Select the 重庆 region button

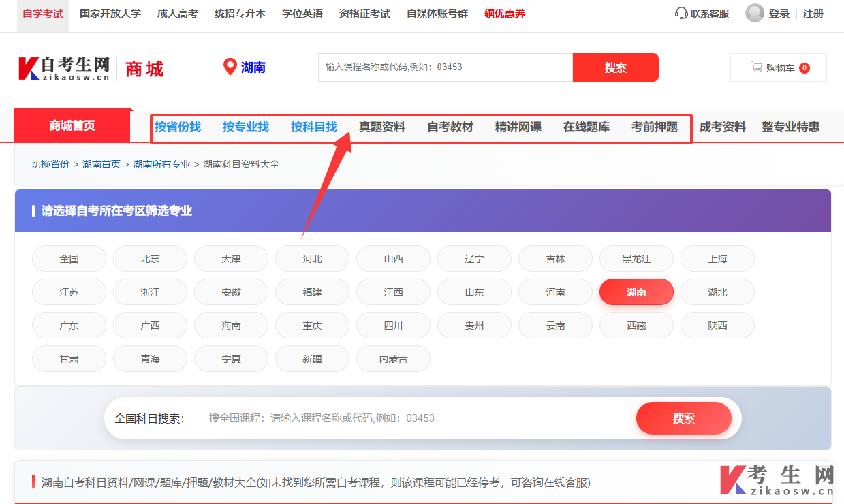point(312,326)
